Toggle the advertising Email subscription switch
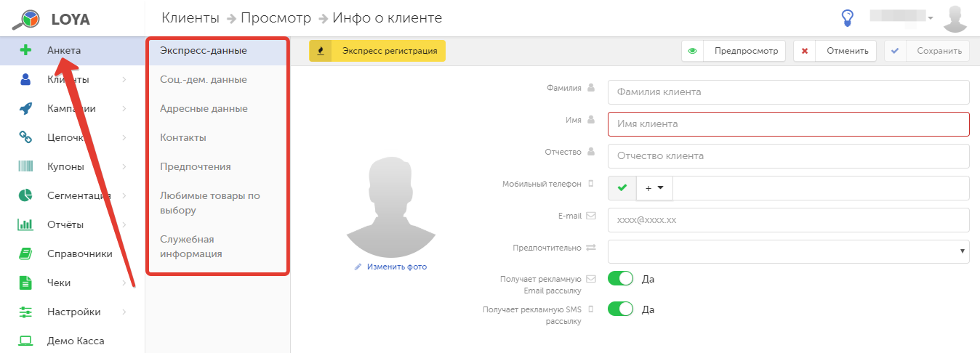The image size is (980, 353). [620, 279]
